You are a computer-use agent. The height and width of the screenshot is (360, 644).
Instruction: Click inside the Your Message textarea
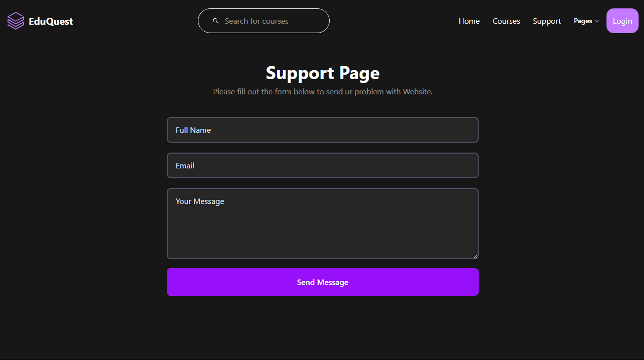(323, 224)
